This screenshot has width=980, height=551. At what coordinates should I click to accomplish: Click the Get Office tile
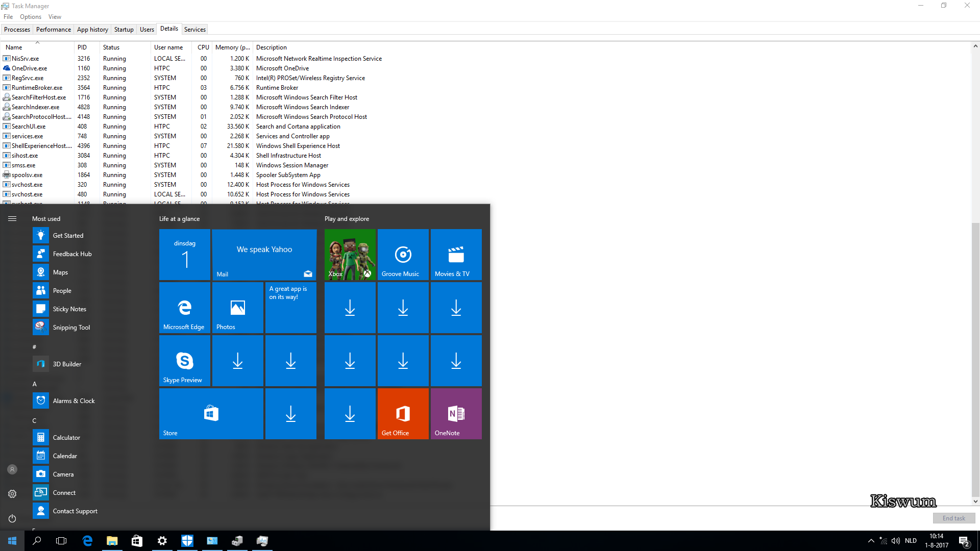tap(403, 414)
